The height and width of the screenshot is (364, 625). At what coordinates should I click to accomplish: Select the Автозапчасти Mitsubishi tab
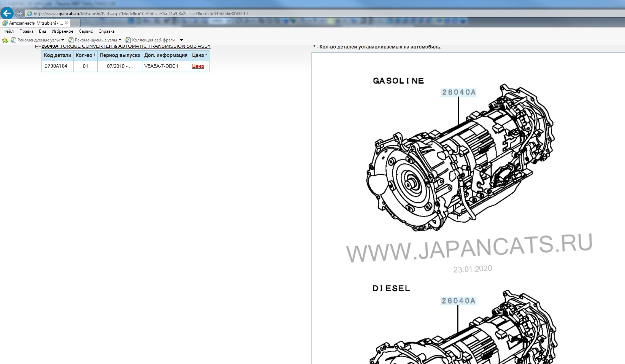click(x=33, y=23)
